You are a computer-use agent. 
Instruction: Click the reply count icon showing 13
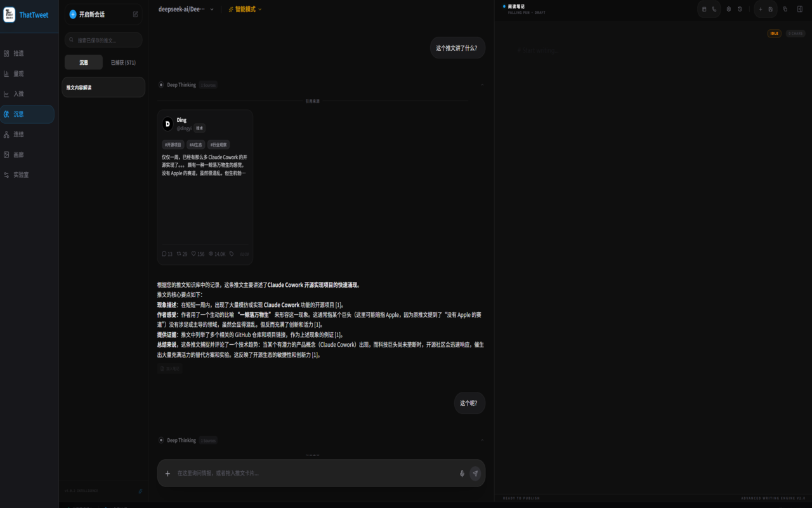point(164,254)
